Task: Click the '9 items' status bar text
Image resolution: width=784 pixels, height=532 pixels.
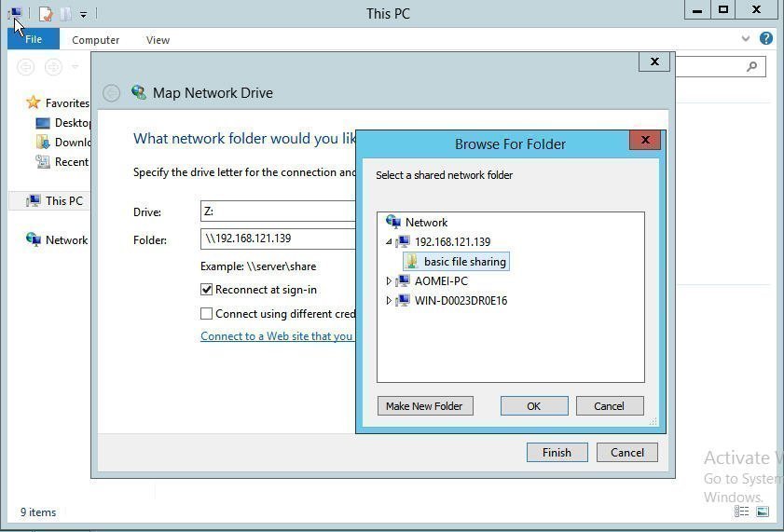Action: [x=38, y=512]
